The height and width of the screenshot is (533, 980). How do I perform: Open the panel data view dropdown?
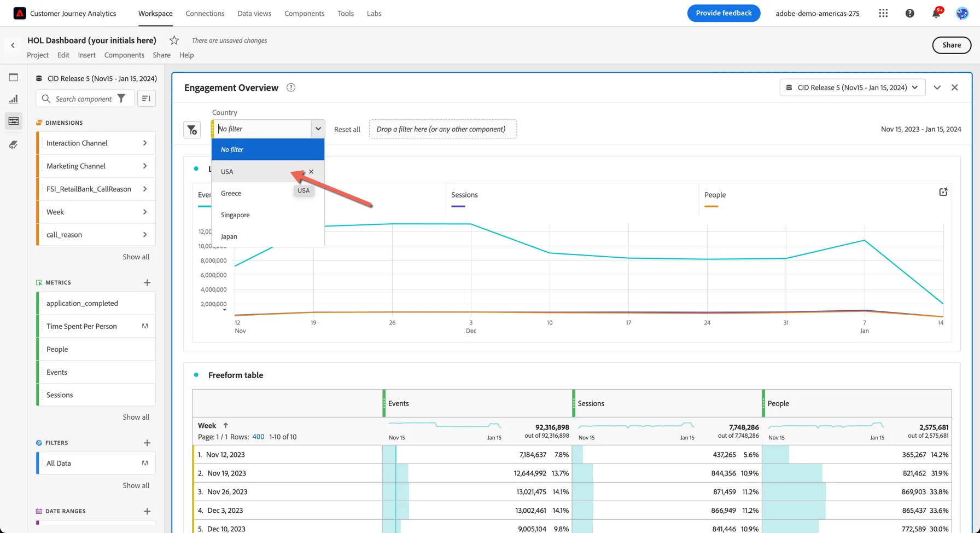(852, 88)
